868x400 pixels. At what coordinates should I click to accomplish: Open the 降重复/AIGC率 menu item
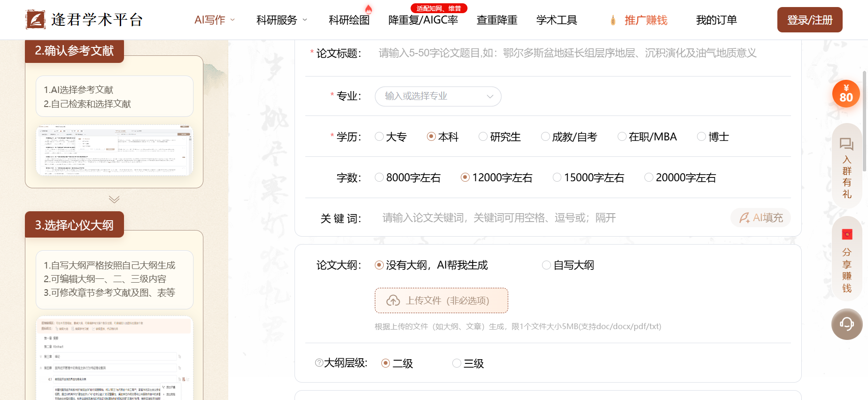423,20
